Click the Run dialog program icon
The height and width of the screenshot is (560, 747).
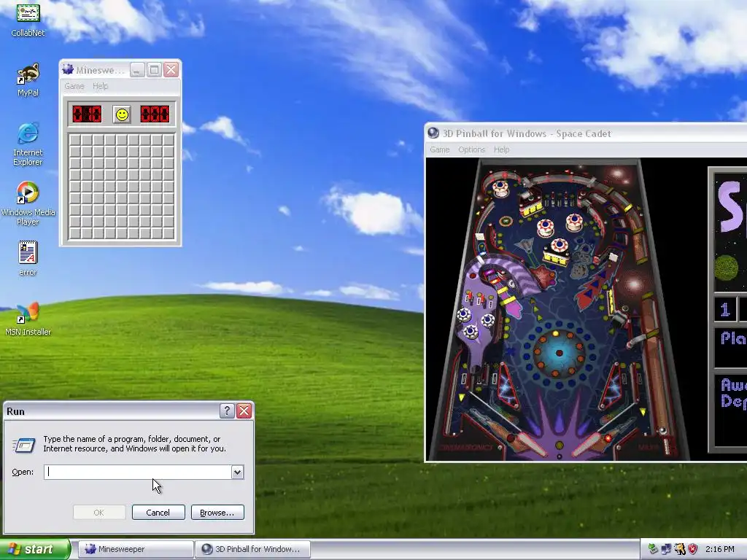coord(24,444)
